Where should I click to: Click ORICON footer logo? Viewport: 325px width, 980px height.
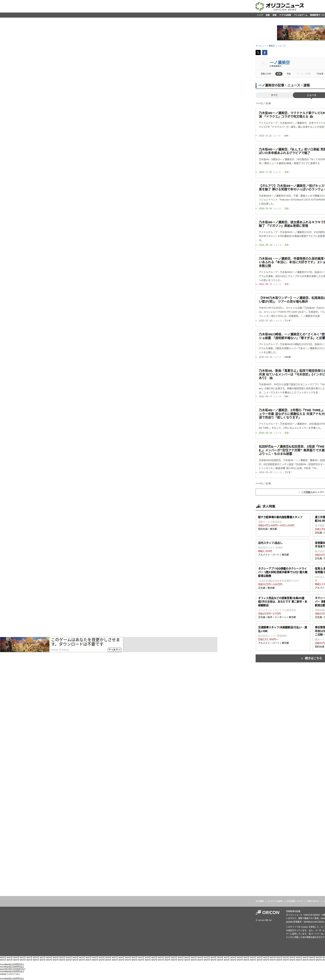[x=268, y=912]
